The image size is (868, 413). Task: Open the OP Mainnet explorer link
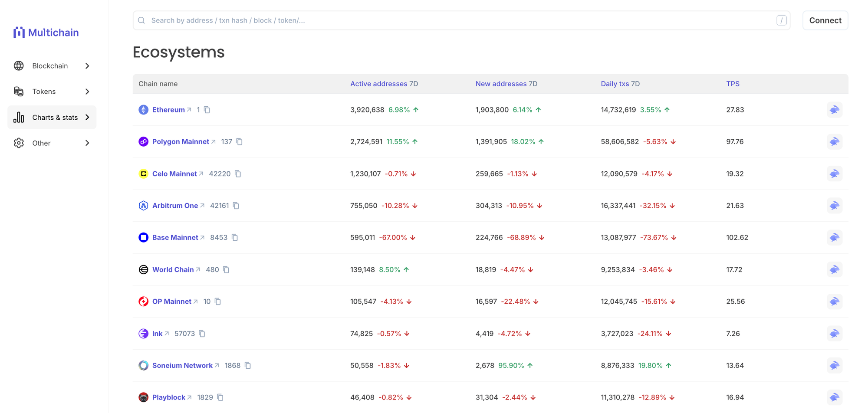click(172, 302)
